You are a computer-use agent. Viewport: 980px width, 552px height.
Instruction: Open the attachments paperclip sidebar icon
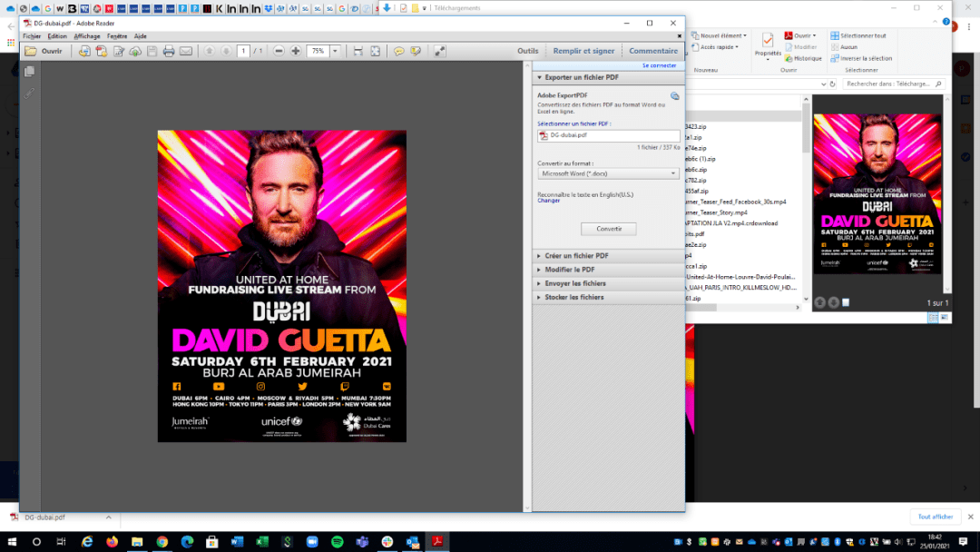[29, 94]
